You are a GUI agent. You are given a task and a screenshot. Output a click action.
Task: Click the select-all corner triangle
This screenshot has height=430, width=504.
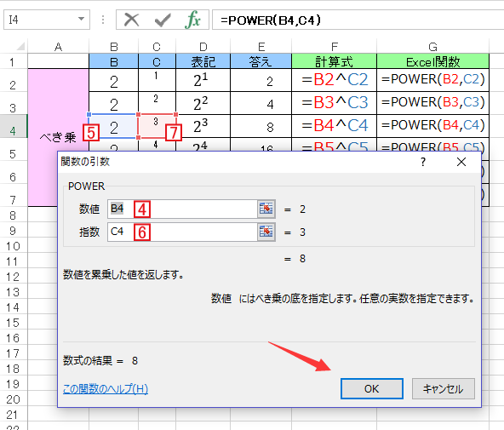20,47
